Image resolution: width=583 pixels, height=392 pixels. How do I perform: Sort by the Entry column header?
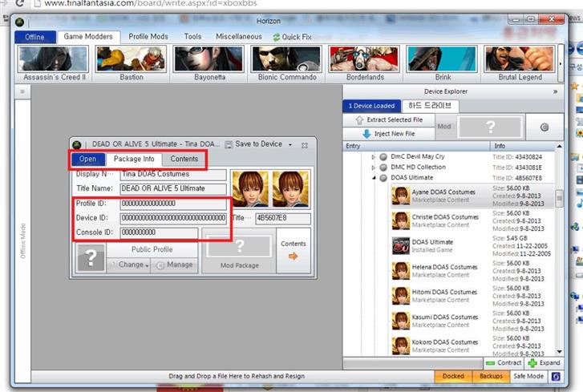click(x=416, y=146)
